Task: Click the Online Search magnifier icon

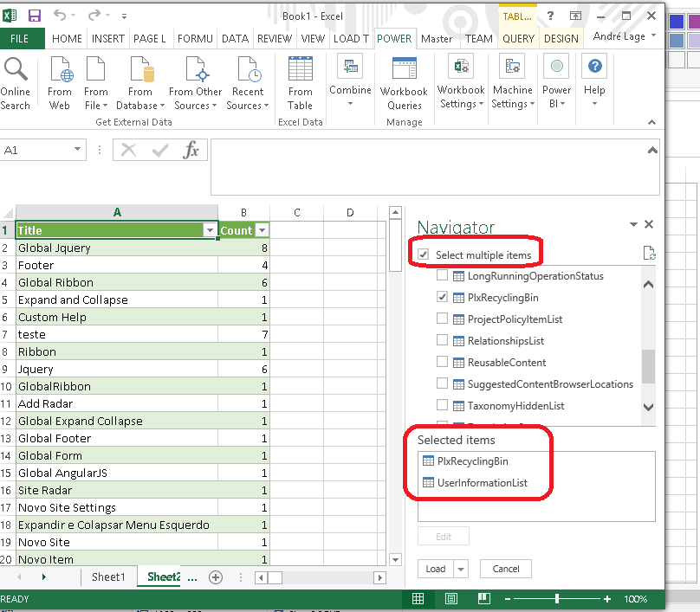Action: click(16, 69)
